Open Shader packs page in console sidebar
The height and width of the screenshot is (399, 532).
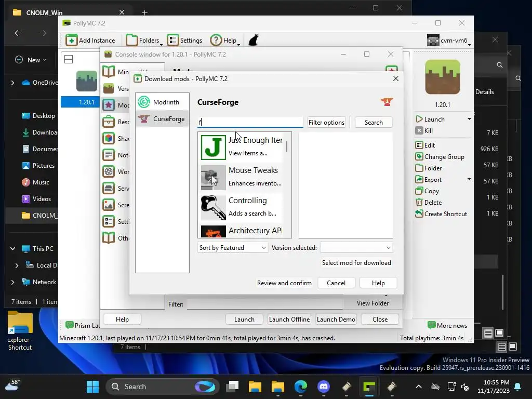(x=116, y=138)
